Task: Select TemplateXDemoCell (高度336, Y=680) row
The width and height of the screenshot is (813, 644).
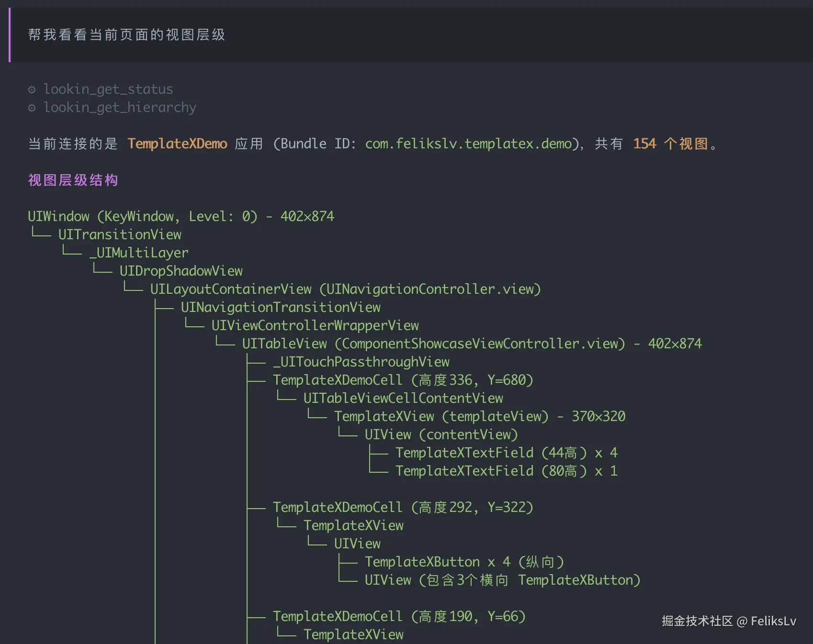Action: [403, 380]
